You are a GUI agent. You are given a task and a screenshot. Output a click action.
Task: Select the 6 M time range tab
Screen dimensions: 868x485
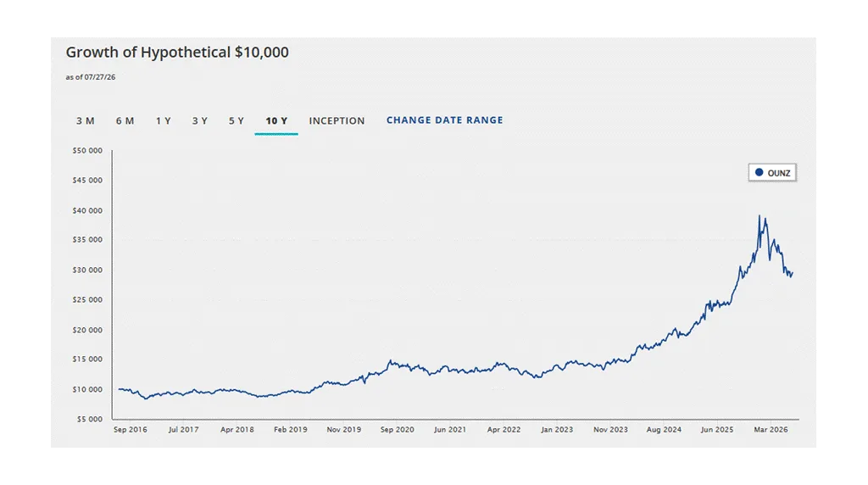click(x=125, y=120)
